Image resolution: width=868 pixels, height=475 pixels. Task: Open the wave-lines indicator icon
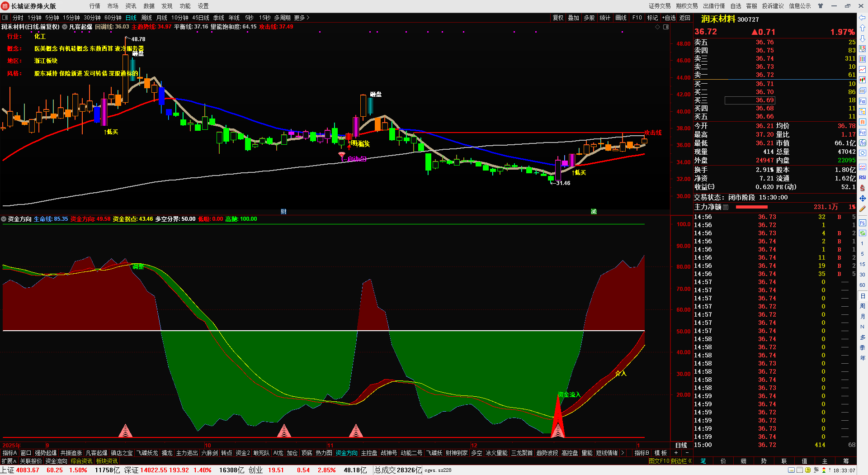tap(863, 167)
